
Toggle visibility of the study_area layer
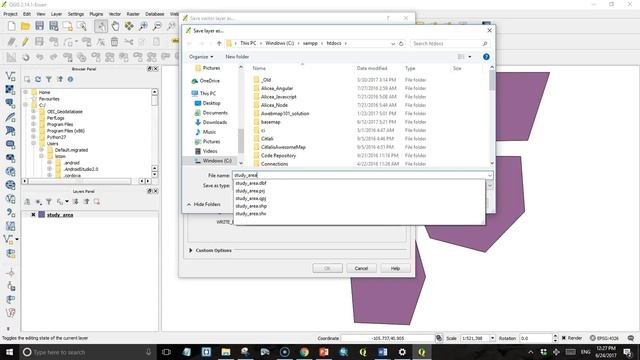(33, 215)
